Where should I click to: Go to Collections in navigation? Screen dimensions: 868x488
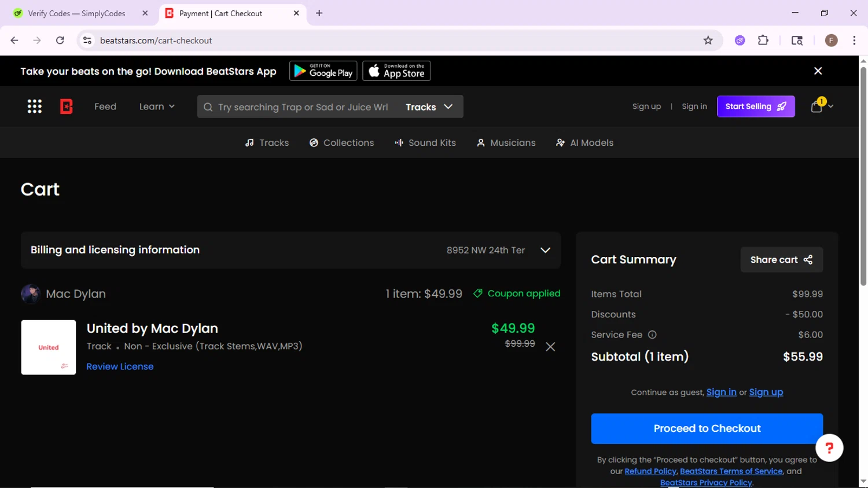(x=341, y=143)
